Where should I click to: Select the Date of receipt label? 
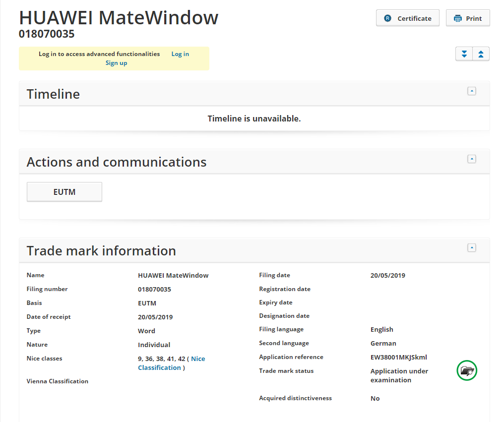[49, 316]
